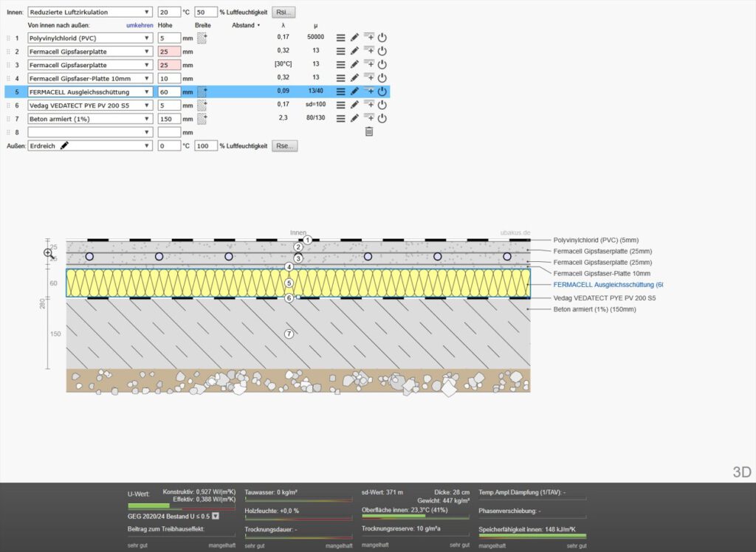
Task: Edit layer 3 Fermacell Gipsfaserplatte via pencil
Action: (354, 65)
